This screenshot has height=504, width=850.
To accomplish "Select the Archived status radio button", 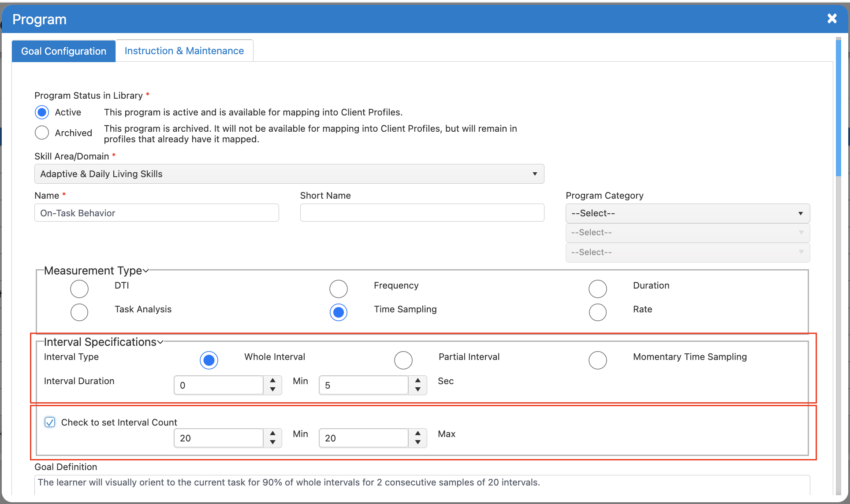I will click(42, 133).
